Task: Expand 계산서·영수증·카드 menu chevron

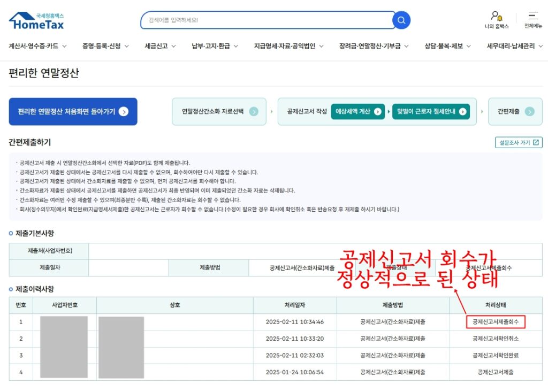Action: 64,46
